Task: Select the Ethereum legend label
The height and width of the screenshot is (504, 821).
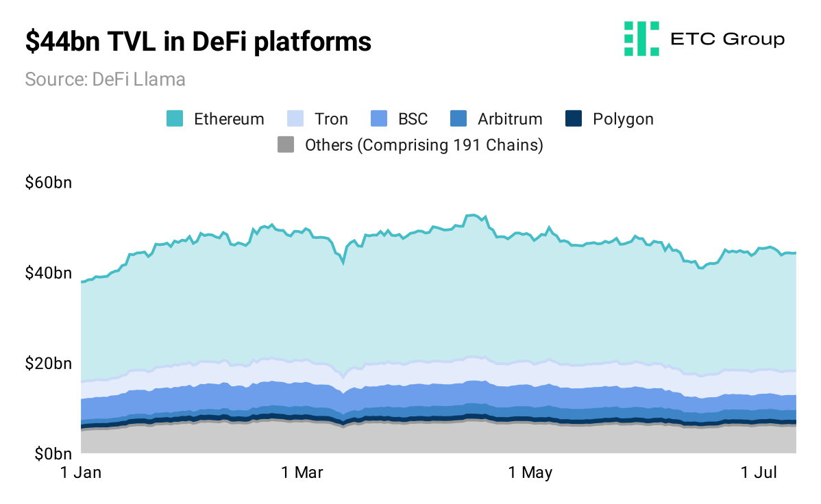Action: [x=229, y=118]
